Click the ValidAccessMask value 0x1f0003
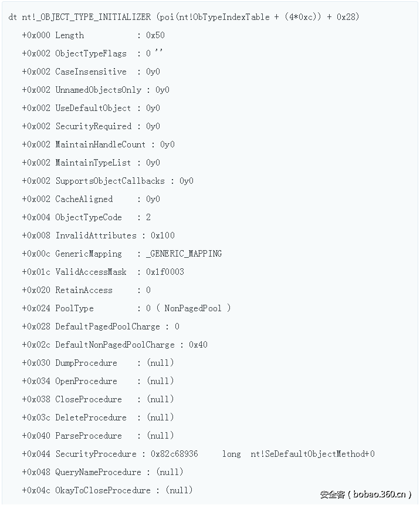The image size is (420, 505). [x=165, y=272]
